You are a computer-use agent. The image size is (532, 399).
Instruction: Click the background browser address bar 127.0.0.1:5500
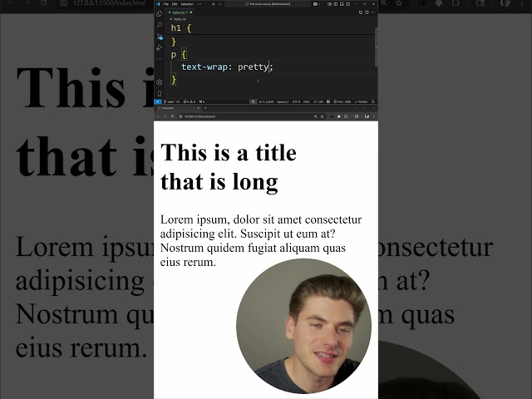click(x=109, y=3)
